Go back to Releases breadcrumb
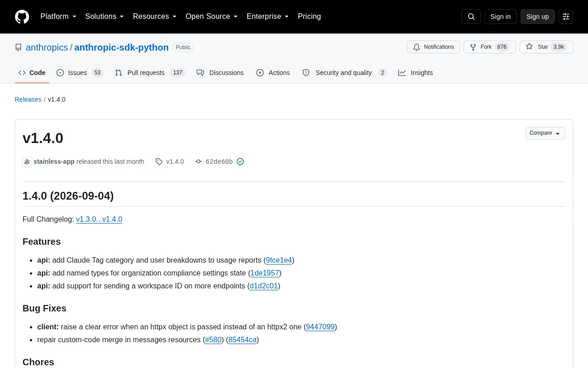The height and width of the screenshot is (368, 588). (28, 99)
